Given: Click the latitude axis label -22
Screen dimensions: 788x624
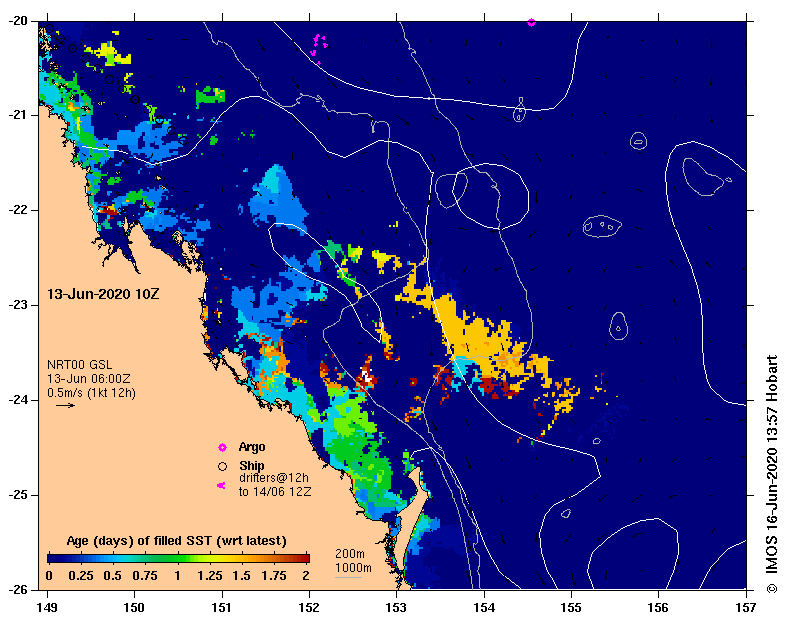Looking at the screenshot, I should [18, 210].
